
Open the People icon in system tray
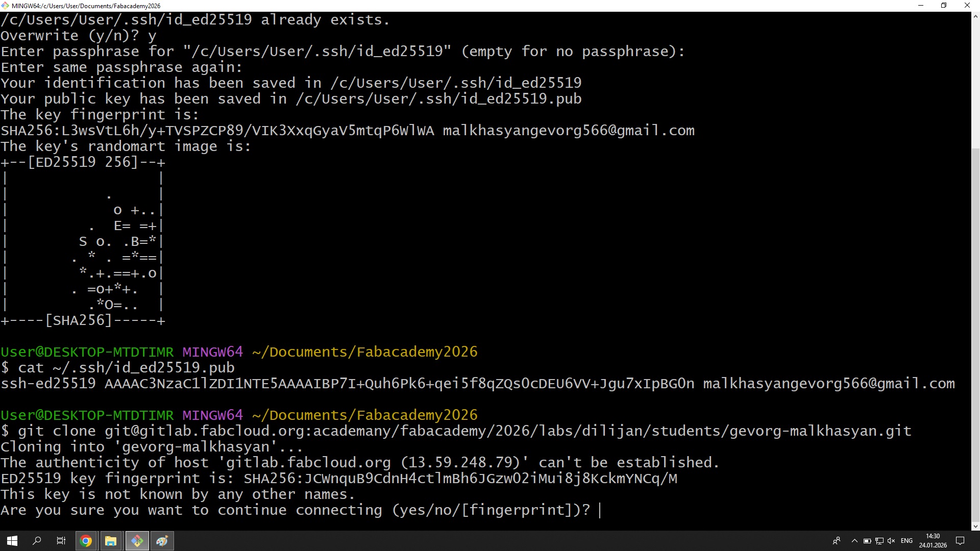837,541
